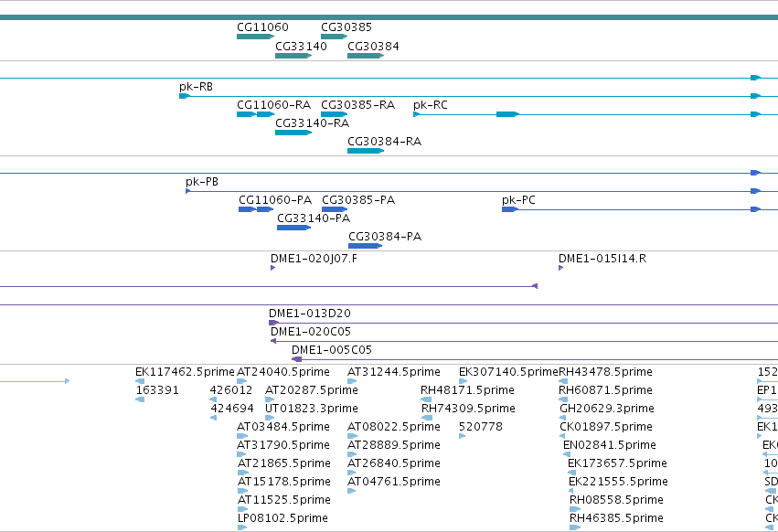Select the CG30385 gene glyph
This screenshot has height=532, width=778.
334,37
